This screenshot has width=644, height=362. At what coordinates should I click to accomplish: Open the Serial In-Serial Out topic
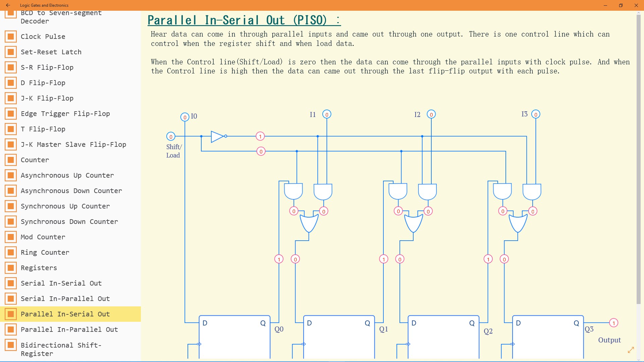pyautogui.click(x=61, y=283)
